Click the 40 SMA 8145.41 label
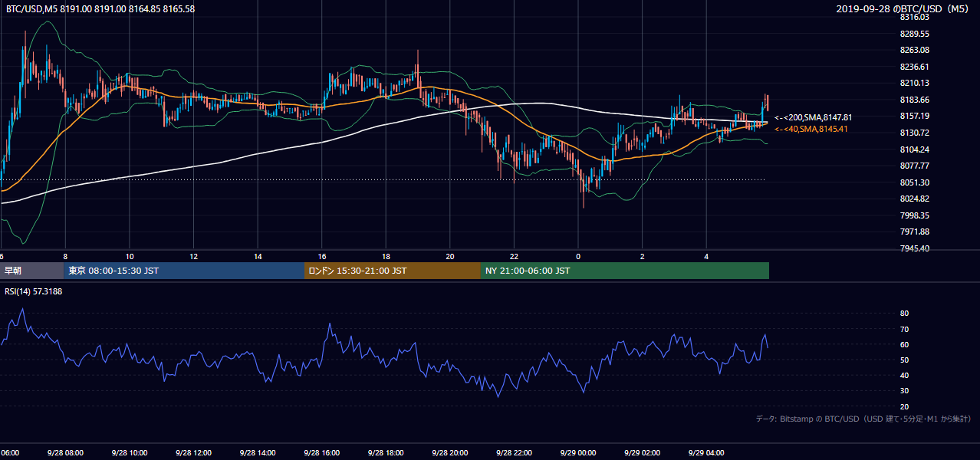980x460 pixels. [811, 129]
